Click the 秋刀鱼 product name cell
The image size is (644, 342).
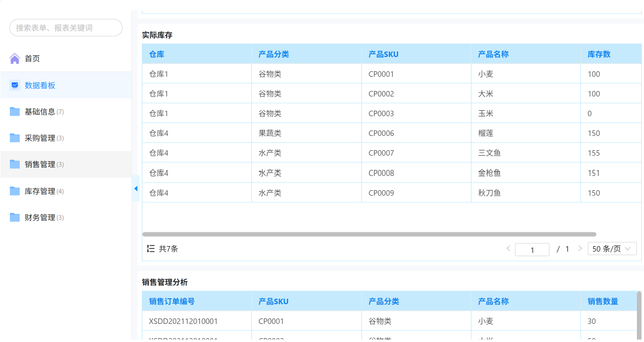pyautogui.click(x=526, y=193)
